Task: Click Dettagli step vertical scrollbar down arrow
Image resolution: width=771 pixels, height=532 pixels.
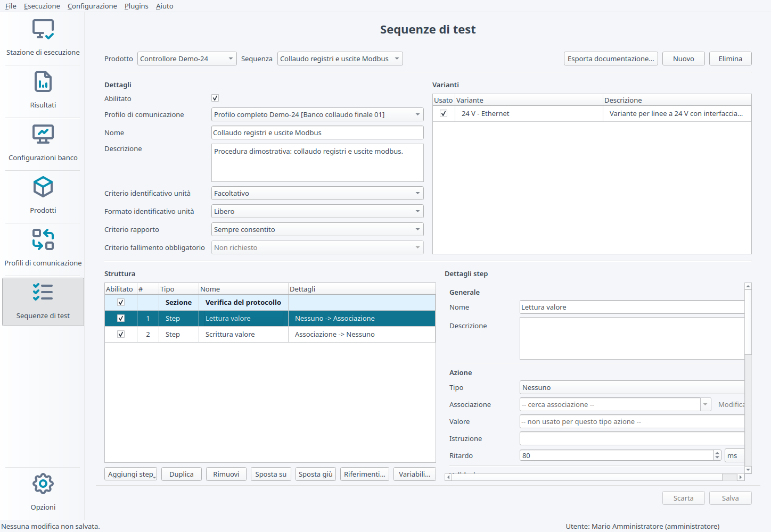Action: tap(748, 470)
